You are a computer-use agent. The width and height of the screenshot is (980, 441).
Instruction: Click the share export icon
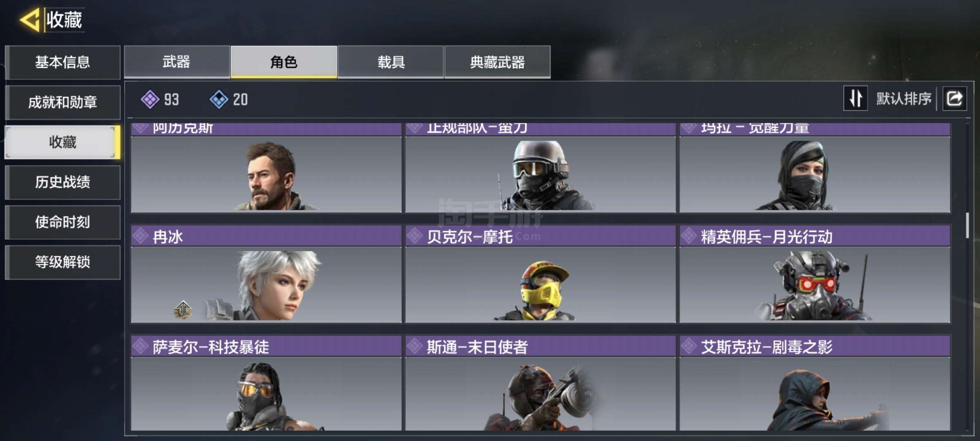click(x=954, y=99)
